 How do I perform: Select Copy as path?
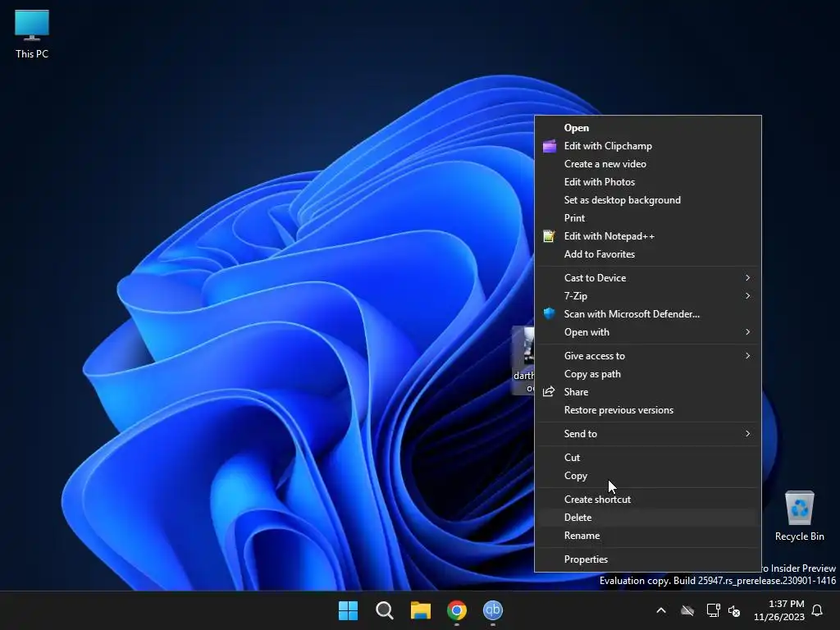pyautogui.click(x=648, y=374)
